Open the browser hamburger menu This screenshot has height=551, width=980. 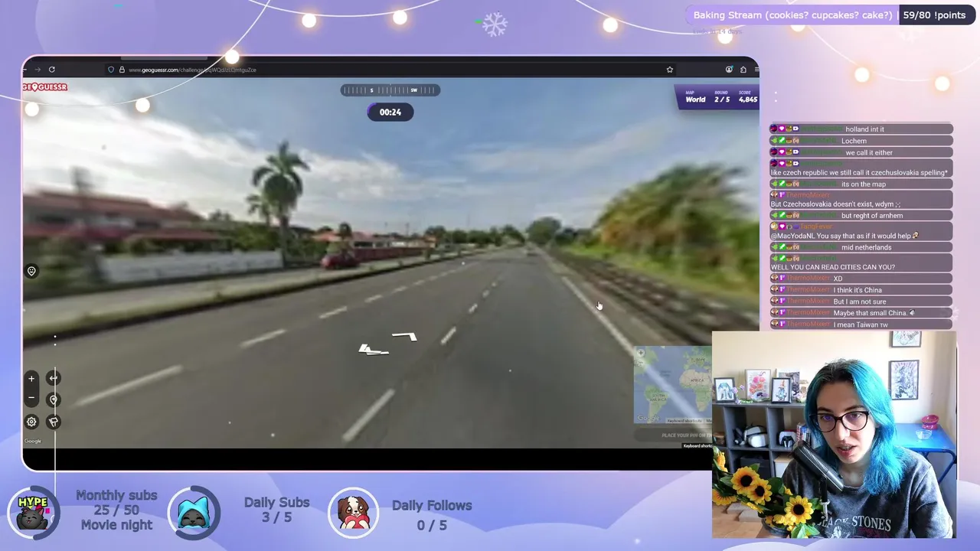(x=756, y=70)
